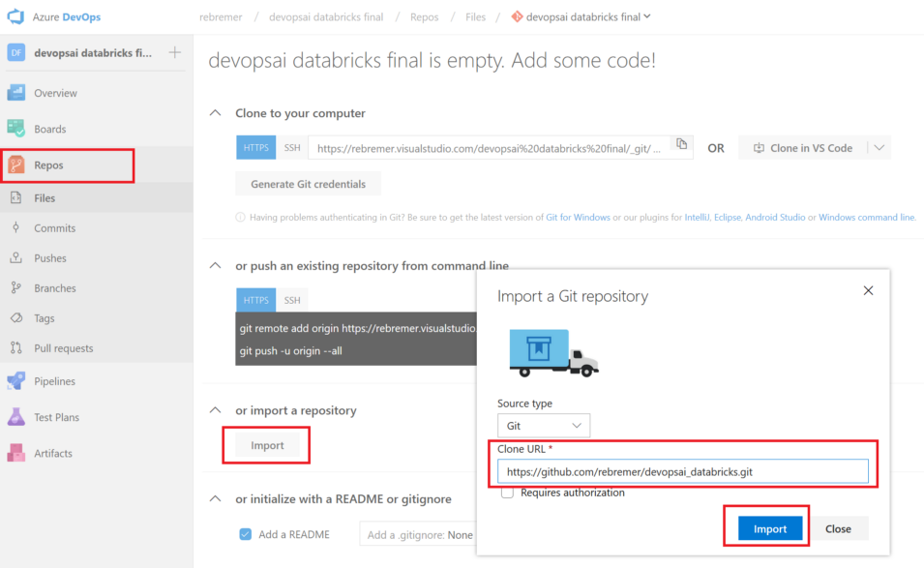The image size is (924, 568).
Task: Collapse the push an existing repository section
Action: [x=216, y=266]
